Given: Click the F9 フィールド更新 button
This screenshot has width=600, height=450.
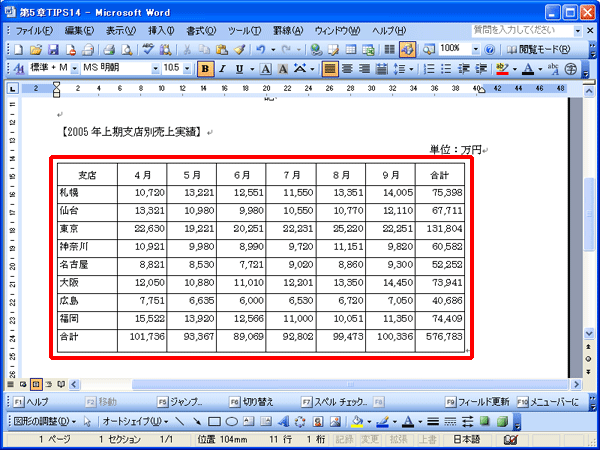Looking at the screenshot, I should pyautogui.click(x=478, y=402).
